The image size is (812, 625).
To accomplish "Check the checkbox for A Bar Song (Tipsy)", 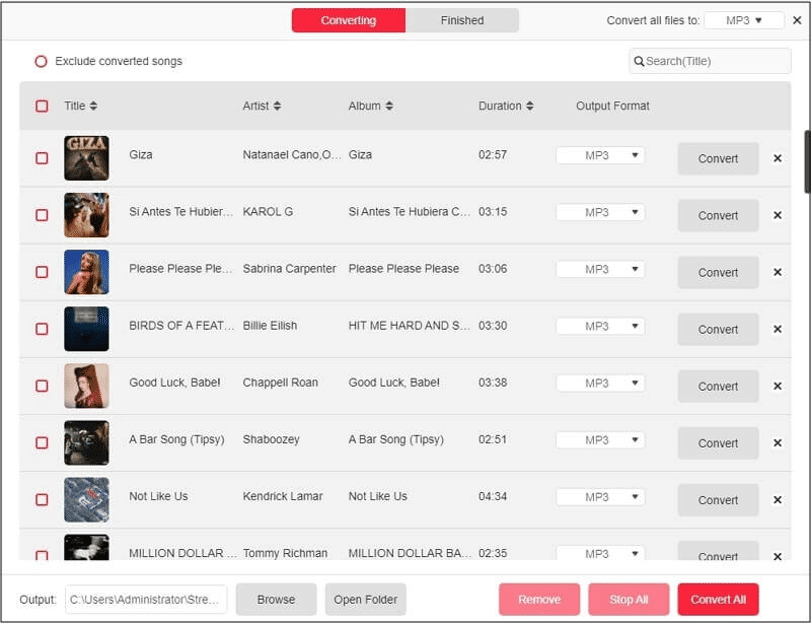I will point(42,443).
